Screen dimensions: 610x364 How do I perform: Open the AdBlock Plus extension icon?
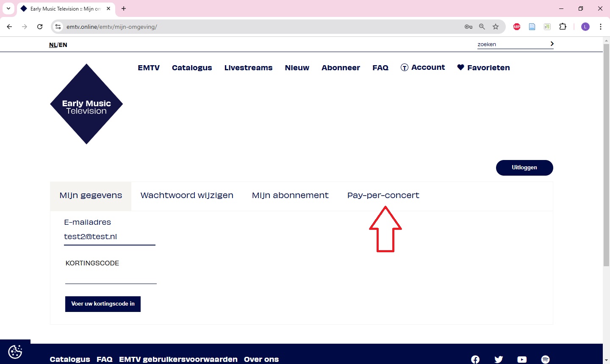click(x=517, y=27)
